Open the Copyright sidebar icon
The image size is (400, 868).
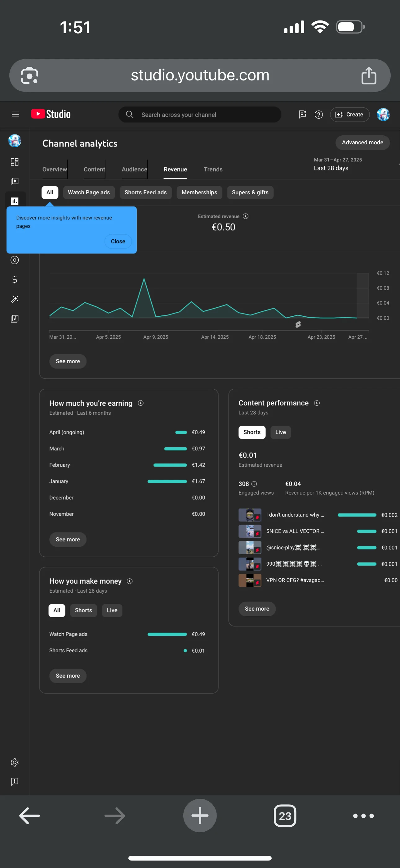[x=15, y=260]
